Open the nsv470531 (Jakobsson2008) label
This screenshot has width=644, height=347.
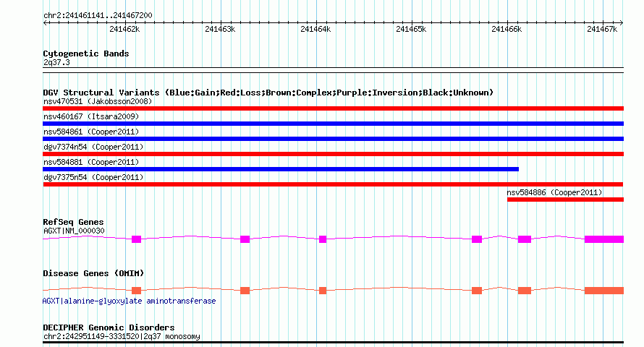coord(98,101)
